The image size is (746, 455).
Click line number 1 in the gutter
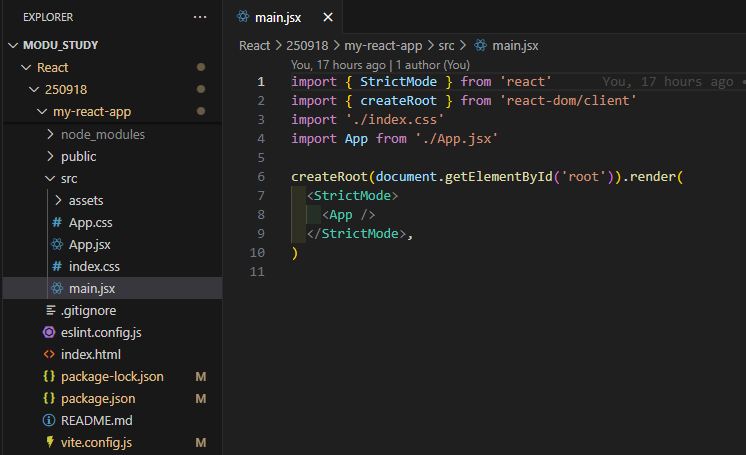pyautogui.click(x=261, y=82)
